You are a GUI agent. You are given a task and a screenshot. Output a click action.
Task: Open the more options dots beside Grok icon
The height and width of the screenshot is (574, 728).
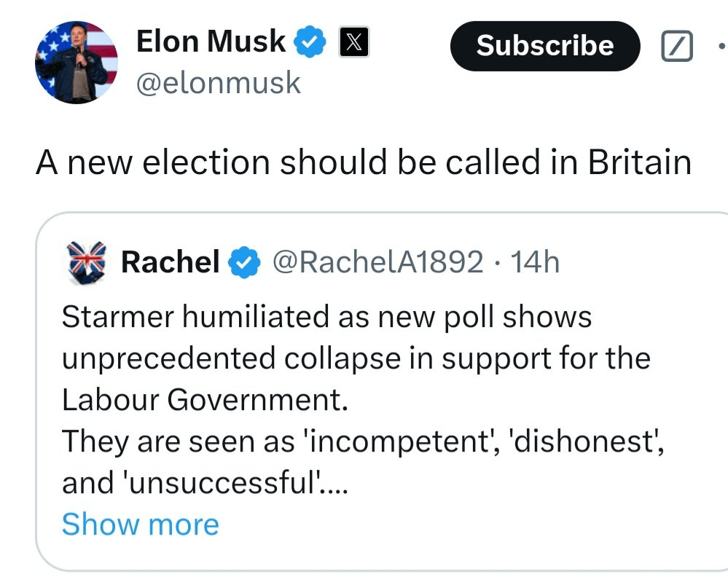click(721, 47)
